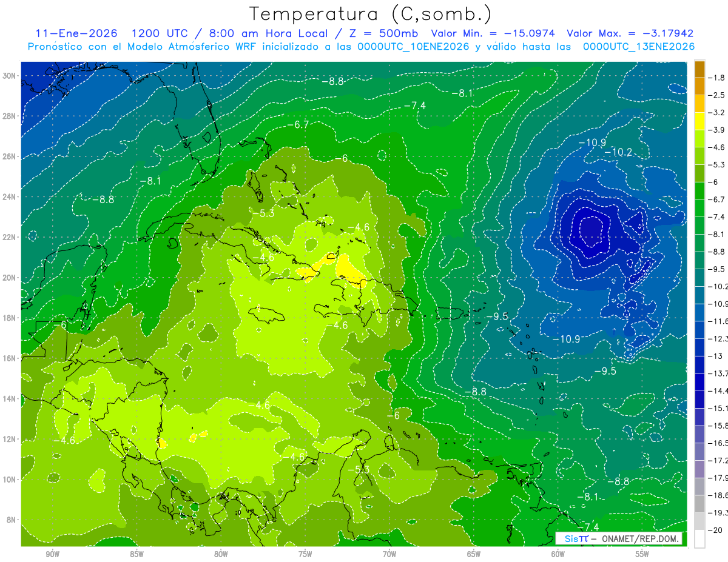Screen dimensions: 728x562
Task: Click the yellow swatch between -3.2 and -3.9
Action: (699, 121)
